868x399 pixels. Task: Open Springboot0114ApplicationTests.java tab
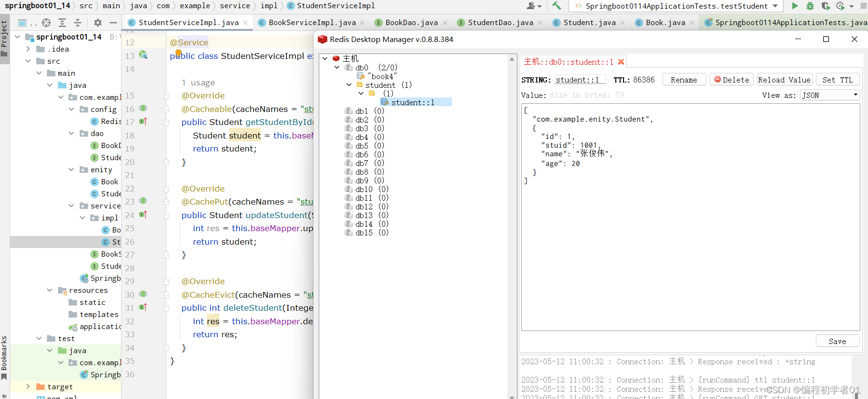(786, 23)
